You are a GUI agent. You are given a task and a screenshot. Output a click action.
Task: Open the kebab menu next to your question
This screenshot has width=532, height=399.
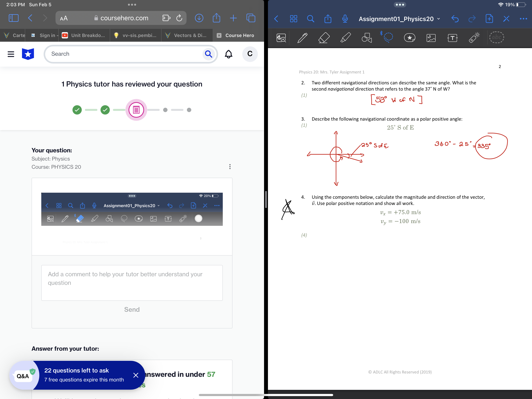point(230,167)
